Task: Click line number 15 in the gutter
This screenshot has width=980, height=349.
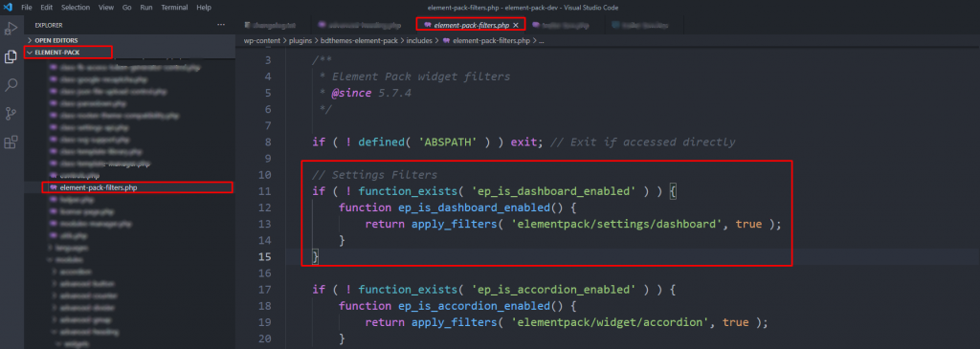Action: tap(264, 256)
